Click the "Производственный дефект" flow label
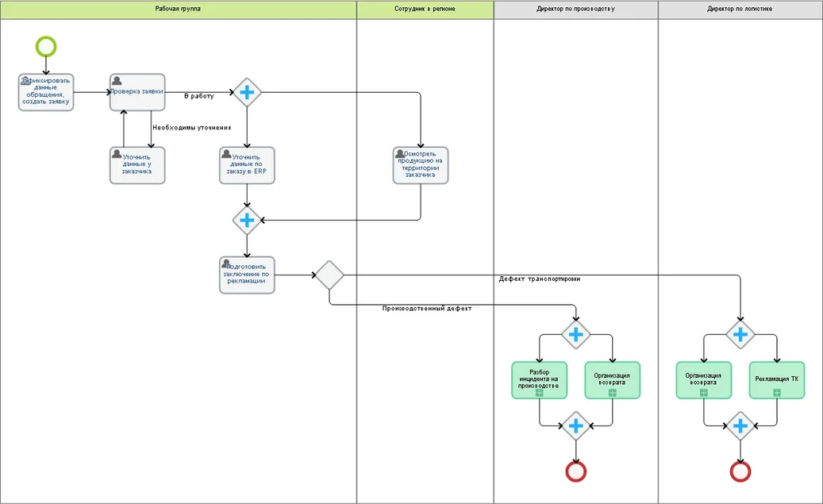This screenshot has width=823, height=504. (427, 309)
